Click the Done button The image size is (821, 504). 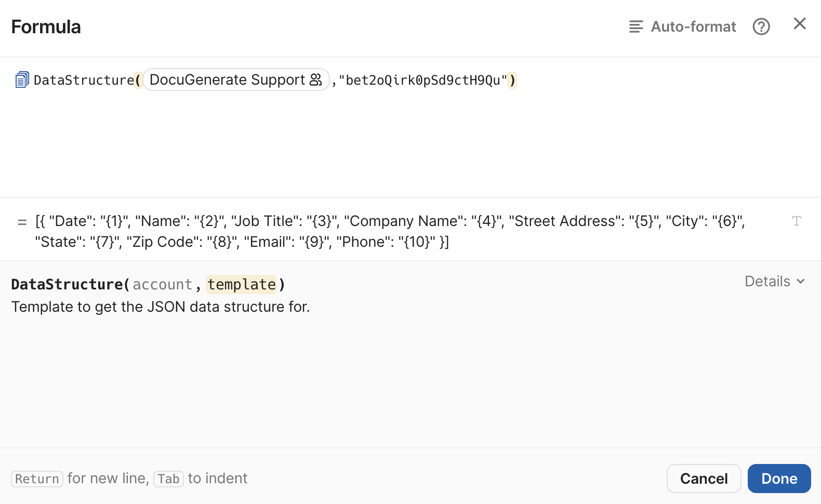779,478
